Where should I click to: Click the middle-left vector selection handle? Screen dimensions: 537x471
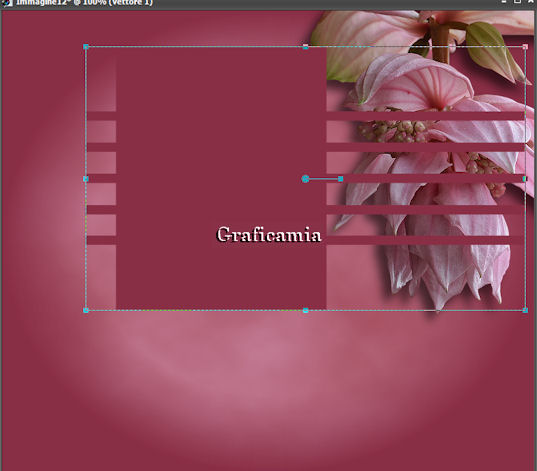tap(86, 179)
